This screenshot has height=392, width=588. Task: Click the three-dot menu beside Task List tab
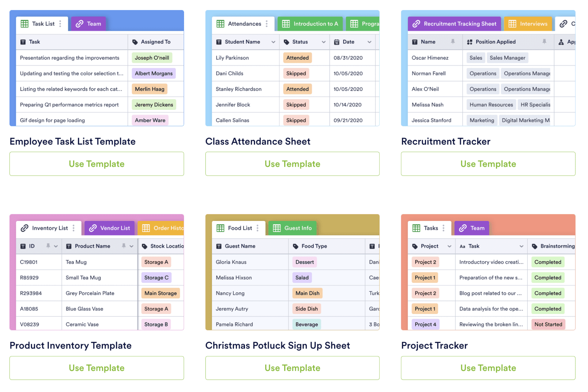tap(60, 24)
